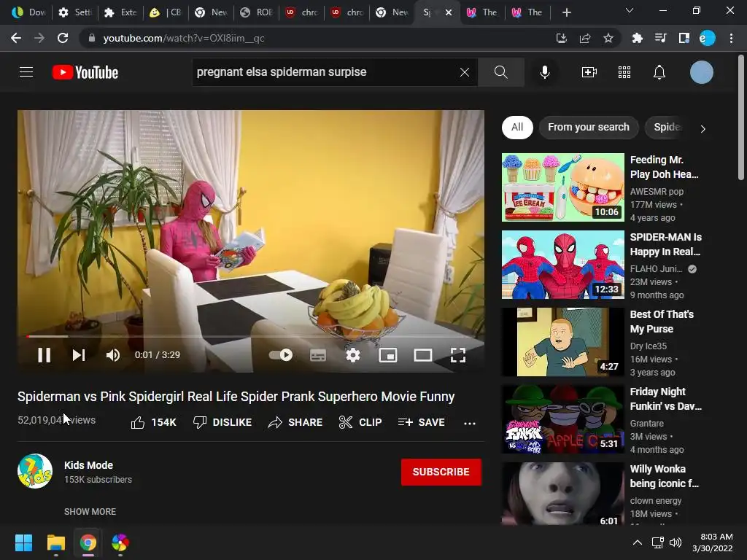Open tab search dropdown chevron
747x560 pixels.
[x=630, y=10]
